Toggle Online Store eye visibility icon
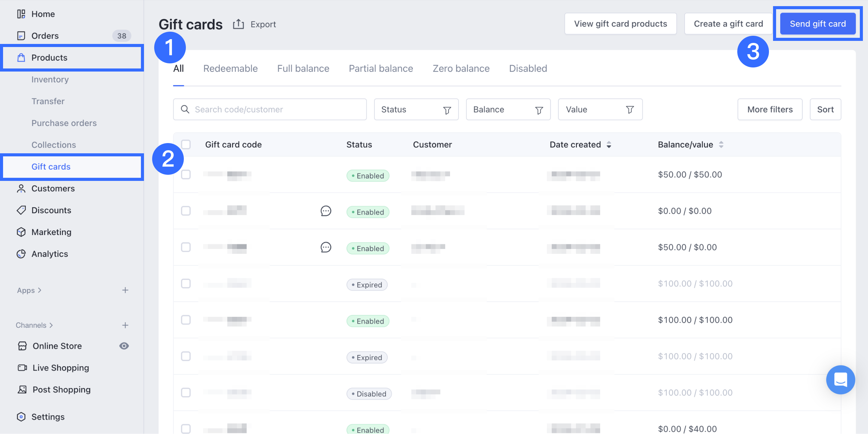Screen dimensions: 868x434 pyautogui.click(x=124, y=346)
